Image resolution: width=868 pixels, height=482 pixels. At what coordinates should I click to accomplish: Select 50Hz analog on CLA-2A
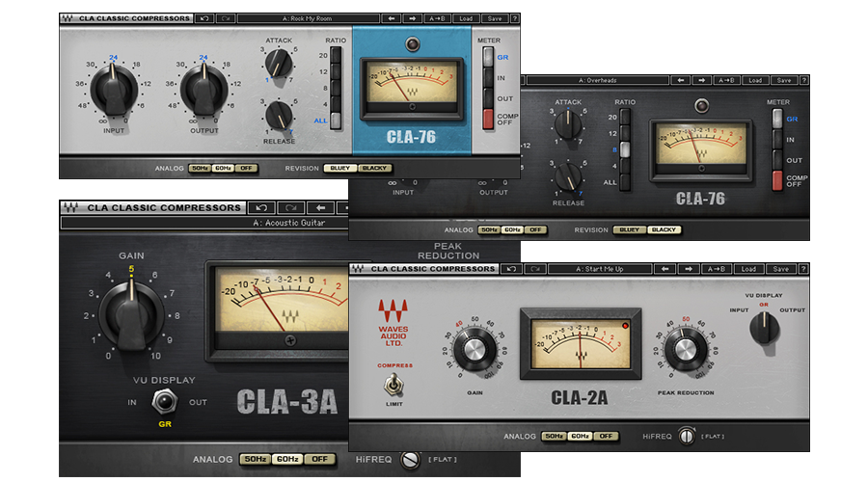[x=554, y=436]
